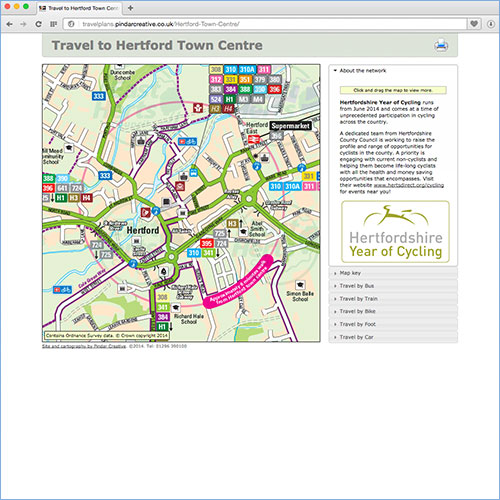Screen dimensions: 500x500
Task: Click grey bus route M3 badge
Action: (243, 99)
